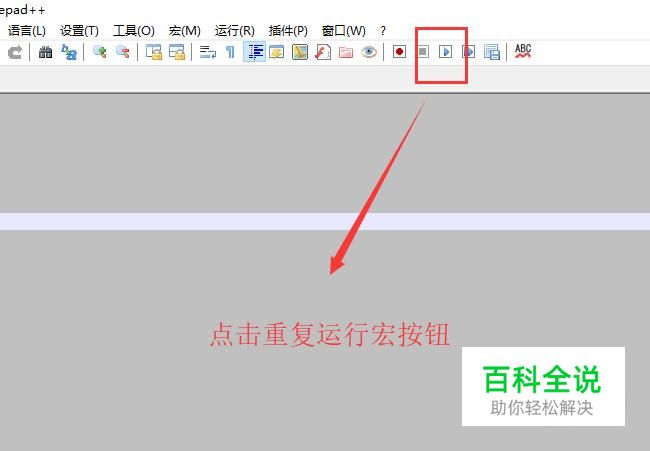Image resolution: width=650 pixels, height=451 pixels.
Task: Click the Zoom In magnifier icon
Action: click(x=99, y=52)
